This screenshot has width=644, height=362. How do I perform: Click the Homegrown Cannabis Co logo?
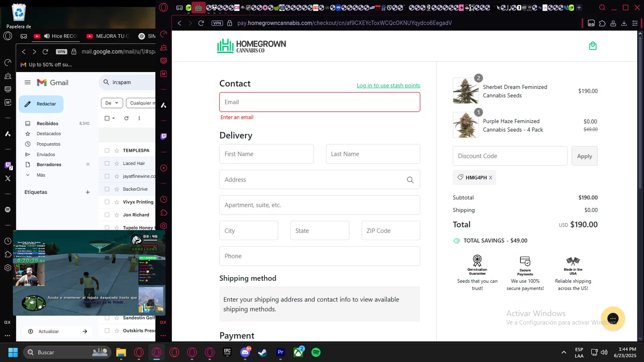click(252, 46)
